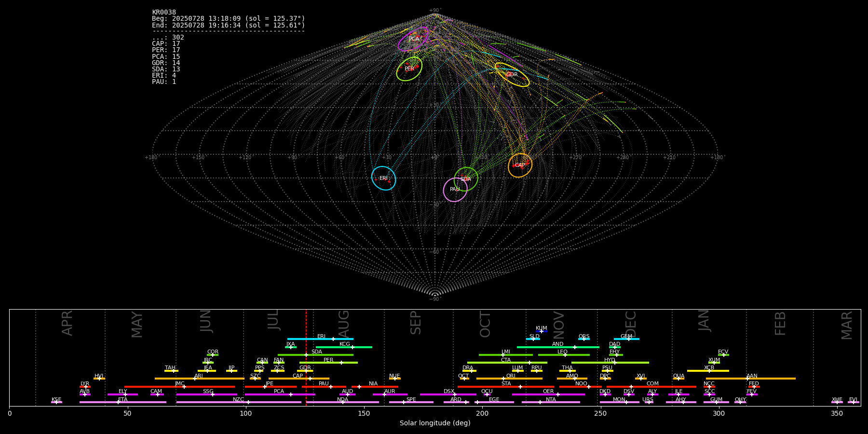Click the SDA radiant circle on sky map

coord(466,179)
